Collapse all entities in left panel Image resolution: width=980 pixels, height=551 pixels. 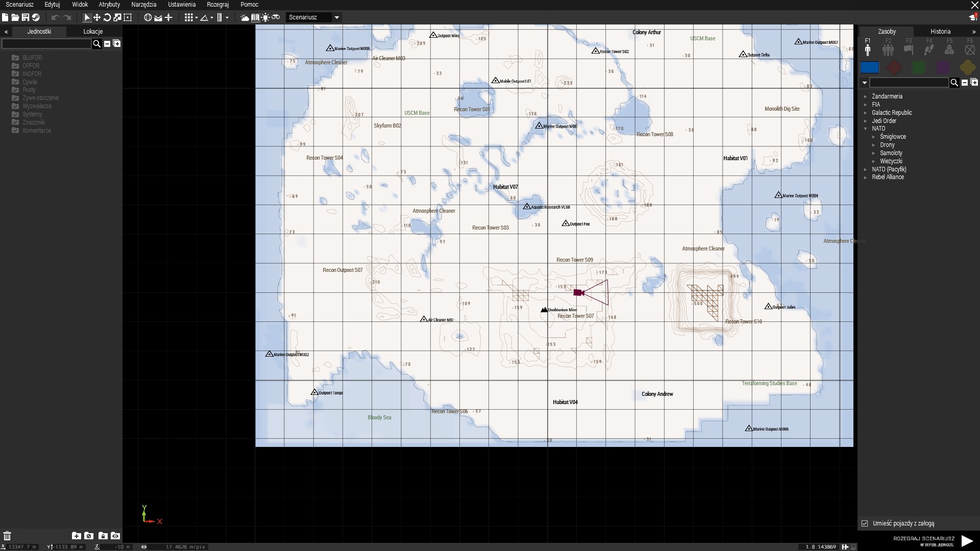107,44
